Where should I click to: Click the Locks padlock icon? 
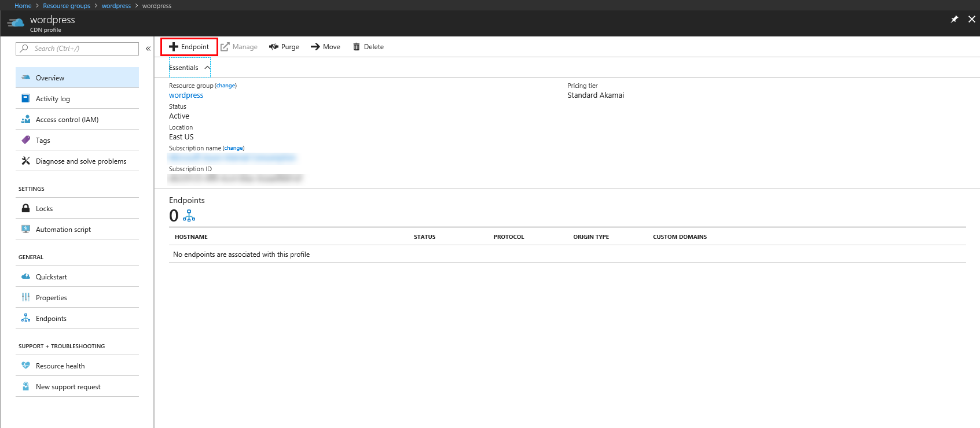25,208
